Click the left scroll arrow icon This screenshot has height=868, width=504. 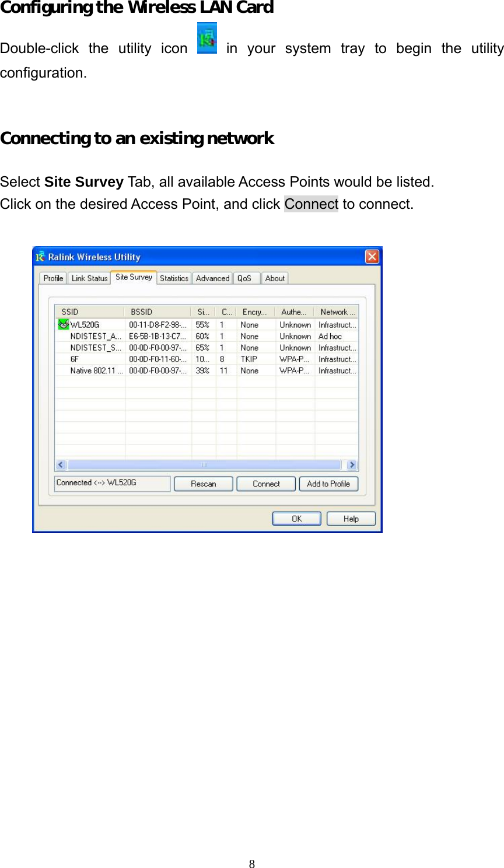(x=60, y=464)
